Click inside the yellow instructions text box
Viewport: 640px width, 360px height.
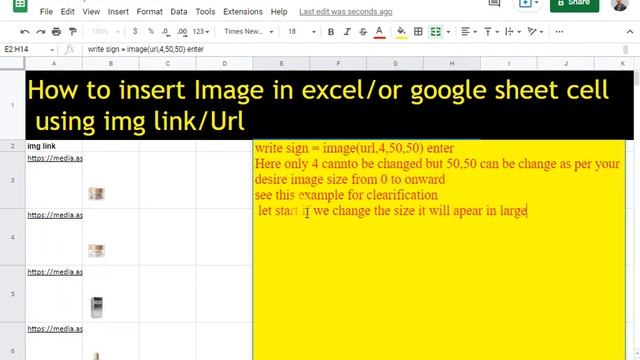439,250
